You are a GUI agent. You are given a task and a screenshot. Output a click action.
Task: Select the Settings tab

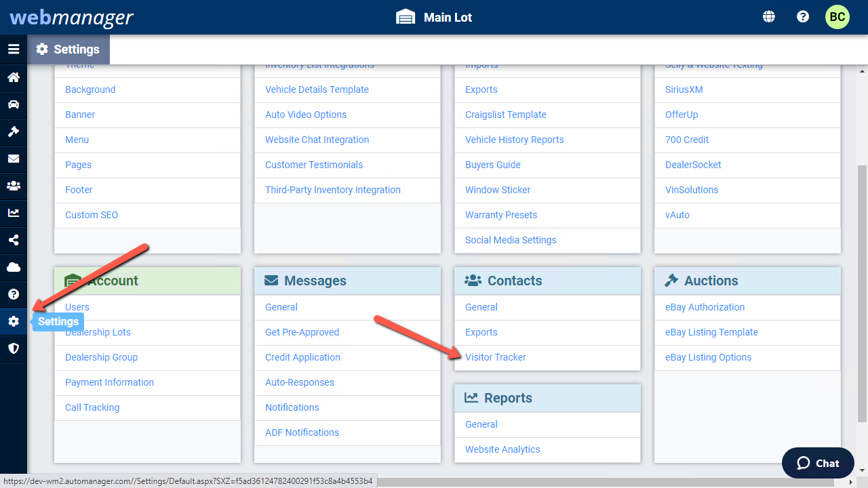[x=68, y=49]
